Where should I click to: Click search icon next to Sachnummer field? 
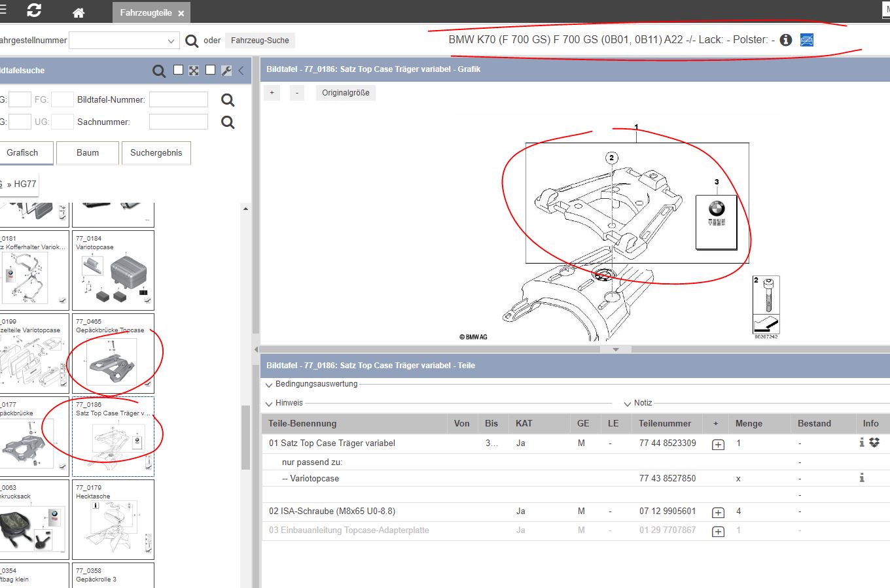(228, 122)
